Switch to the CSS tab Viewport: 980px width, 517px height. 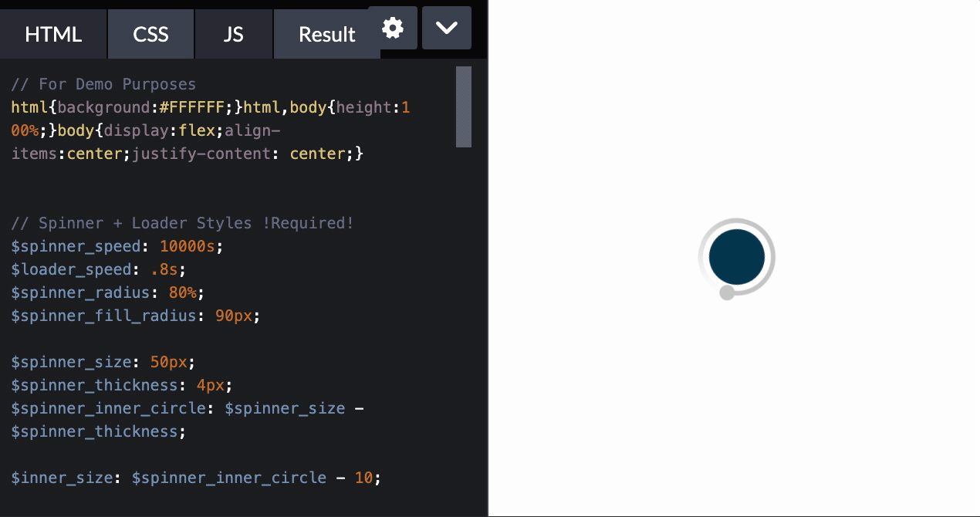[150, 34]
